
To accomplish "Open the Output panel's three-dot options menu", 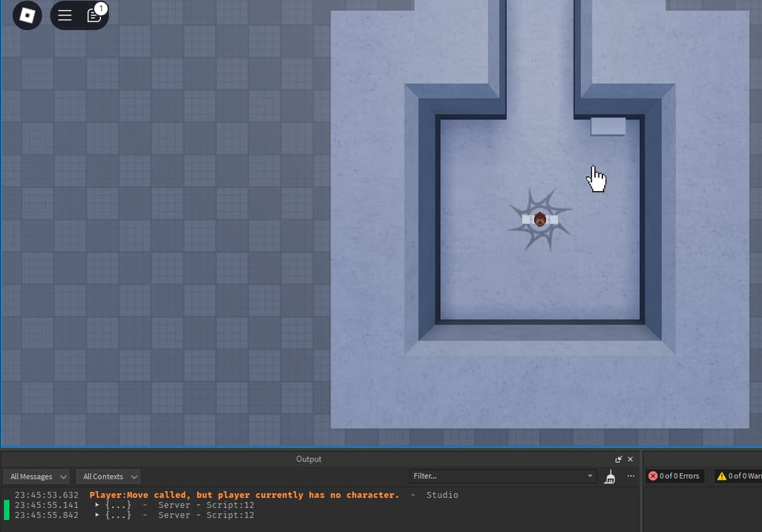I will coord(631,476).
